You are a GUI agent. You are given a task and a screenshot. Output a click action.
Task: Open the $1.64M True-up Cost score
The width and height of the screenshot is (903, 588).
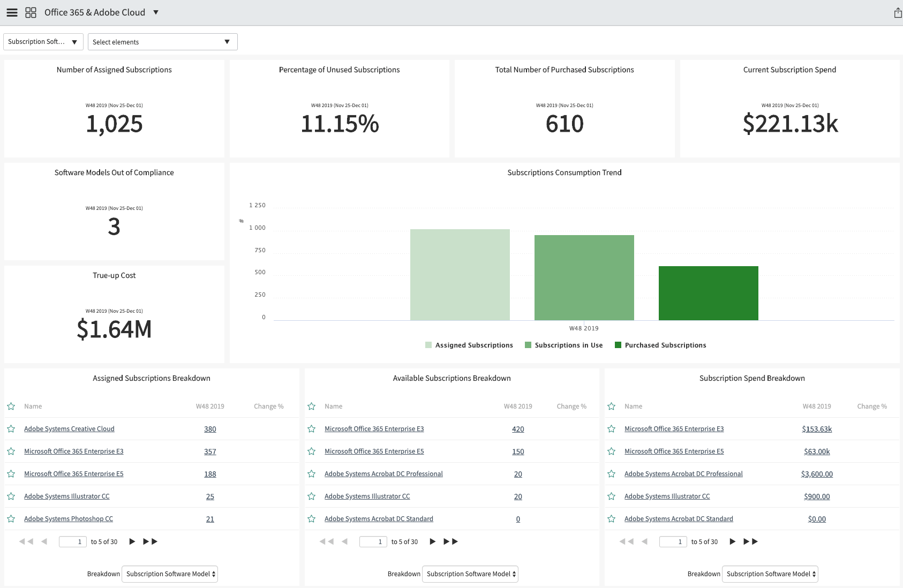click(x=114, y=329)
